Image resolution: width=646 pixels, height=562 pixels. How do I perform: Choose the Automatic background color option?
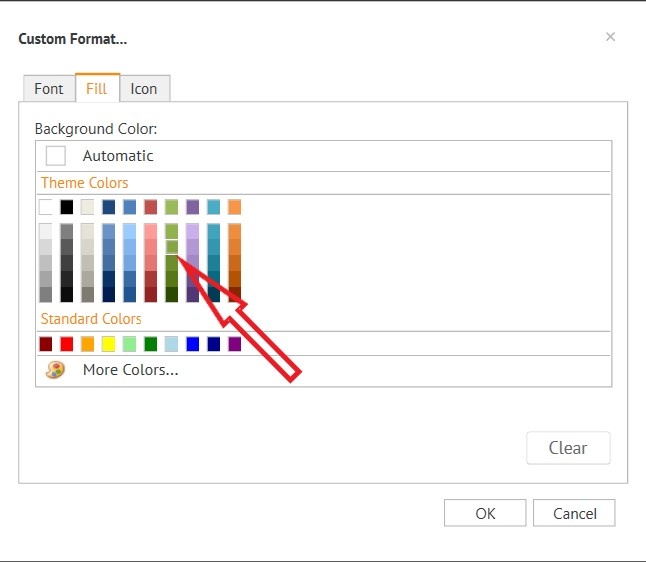click(x=323, y=156)
